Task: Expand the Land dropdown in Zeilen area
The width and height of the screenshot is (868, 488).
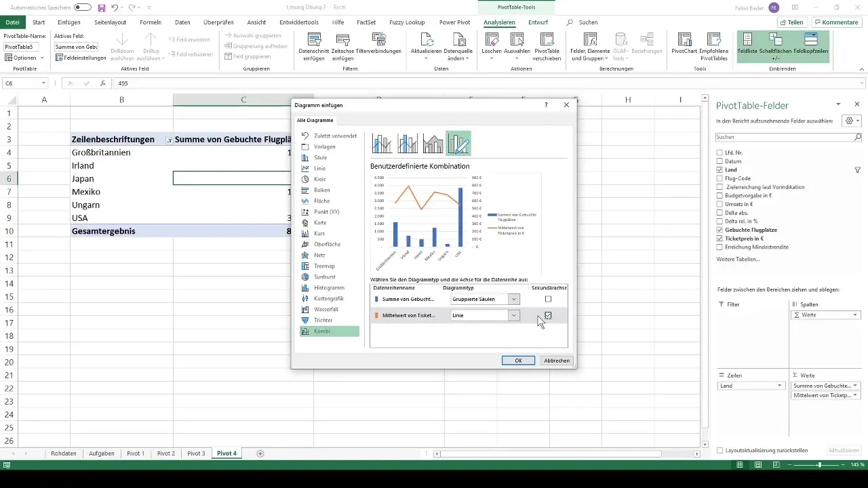Action: click(779, 386)
